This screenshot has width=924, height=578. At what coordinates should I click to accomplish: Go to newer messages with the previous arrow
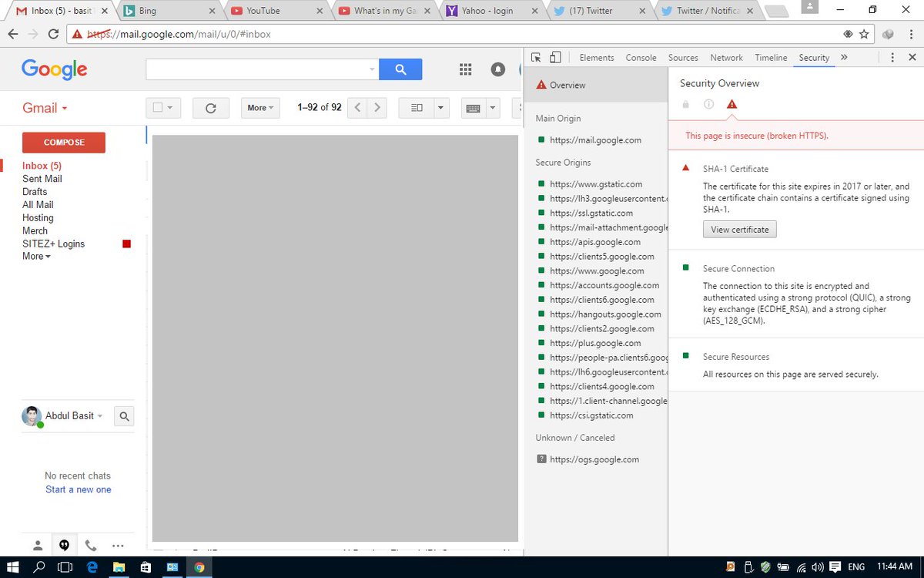click(x=357, y=108)
